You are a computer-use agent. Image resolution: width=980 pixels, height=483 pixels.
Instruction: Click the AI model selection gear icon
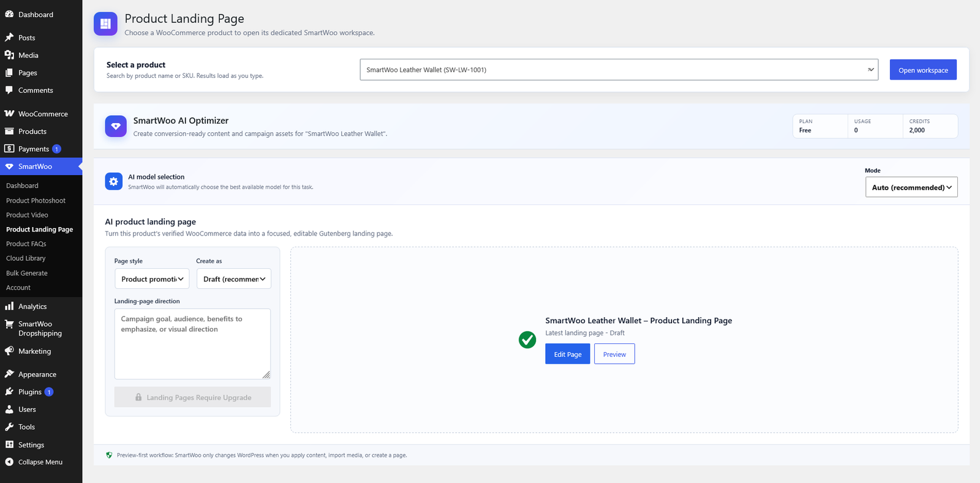113,181
